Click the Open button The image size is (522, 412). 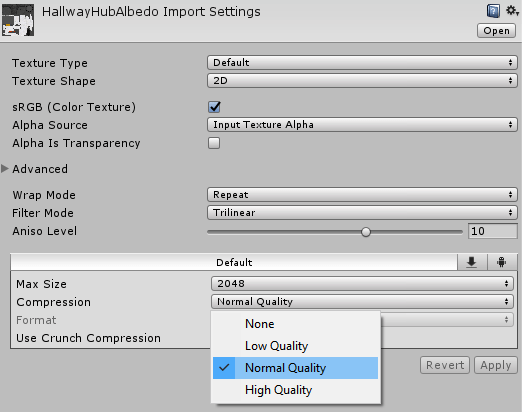496,31
